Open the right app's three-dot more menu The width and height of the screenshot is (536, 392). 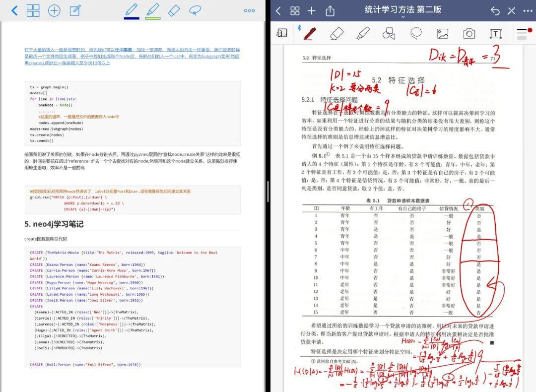coord(528,10)
